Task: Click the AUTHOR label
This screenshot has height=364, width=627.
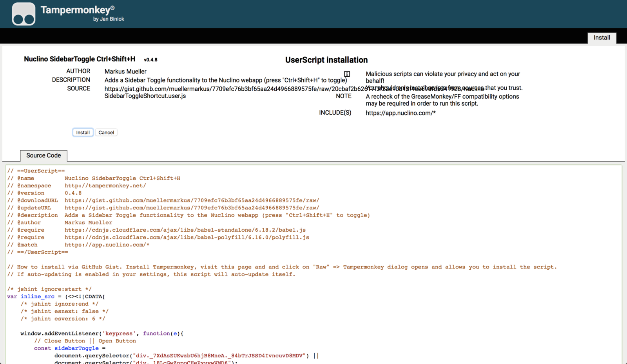Action: 78,71
